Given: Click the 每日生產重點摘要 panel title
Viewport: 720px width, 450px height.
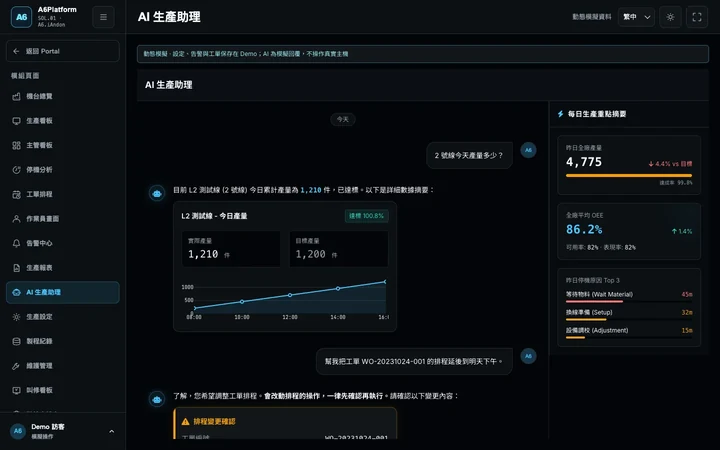Looking at the screenshot, I should coord(597,114).
